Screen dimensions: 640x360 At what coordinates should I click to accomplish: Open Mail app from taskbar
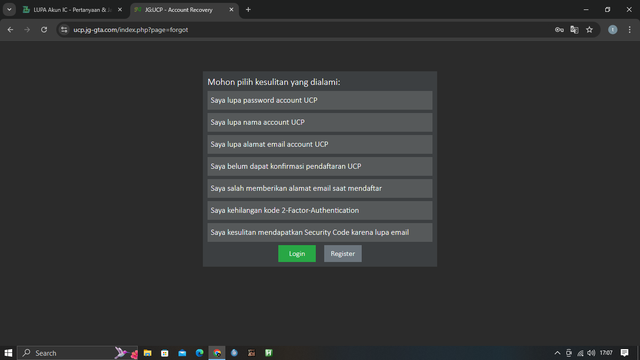tap(182, 353)
